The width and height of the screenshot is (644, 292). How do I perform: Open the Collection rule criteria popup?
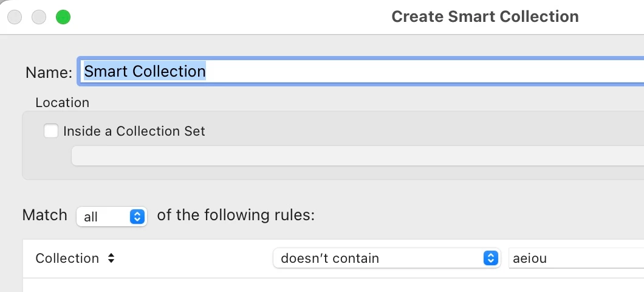coord(75,258)
